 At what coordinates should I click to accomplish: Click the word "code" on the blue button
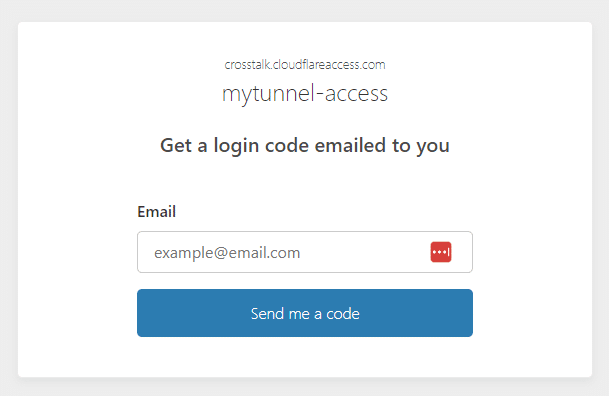point(343,314)
